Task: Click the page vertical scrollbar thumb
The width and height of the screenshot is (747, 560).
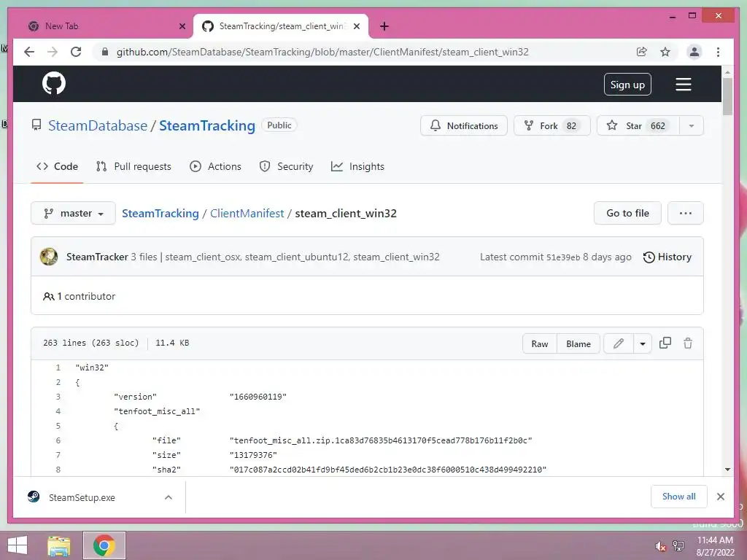Action: coord(727,96)
